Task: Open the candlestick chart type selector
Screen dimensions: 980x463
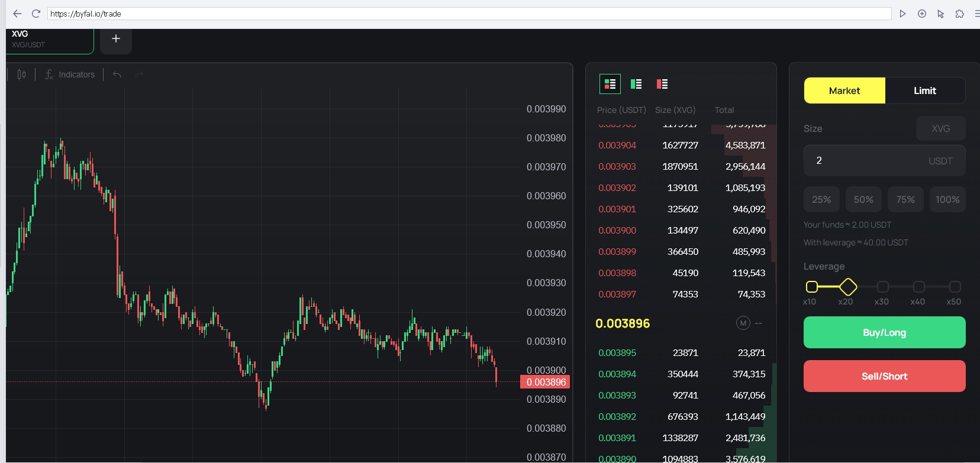Action: 22,75
